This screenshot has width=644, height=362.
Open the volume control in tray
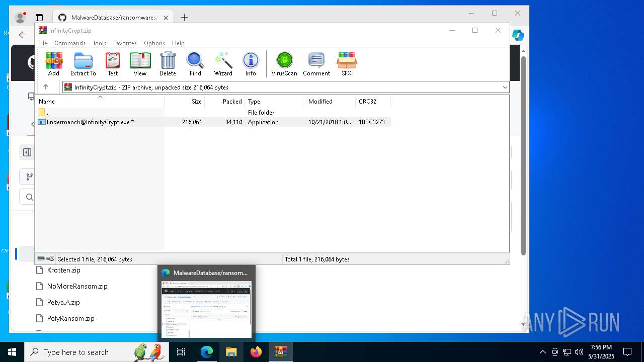[x=579, y=352]
